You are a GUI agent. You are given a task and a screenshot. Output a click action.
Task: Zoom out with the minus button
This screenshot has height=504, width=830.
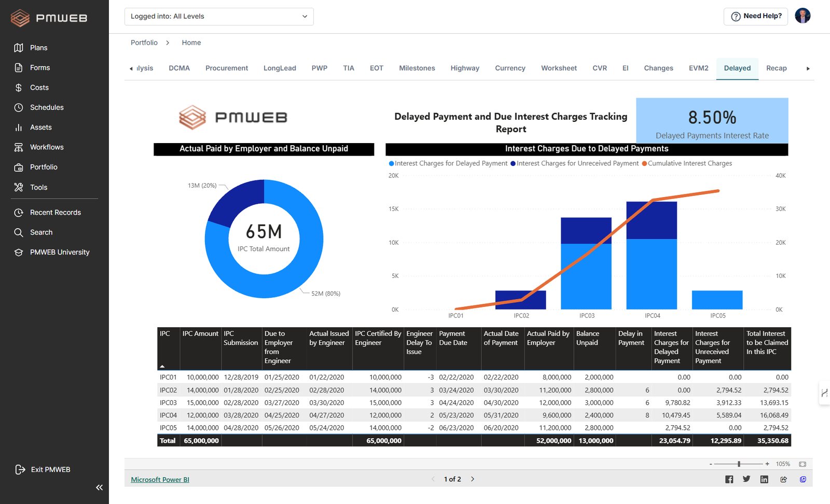[711, 464]
